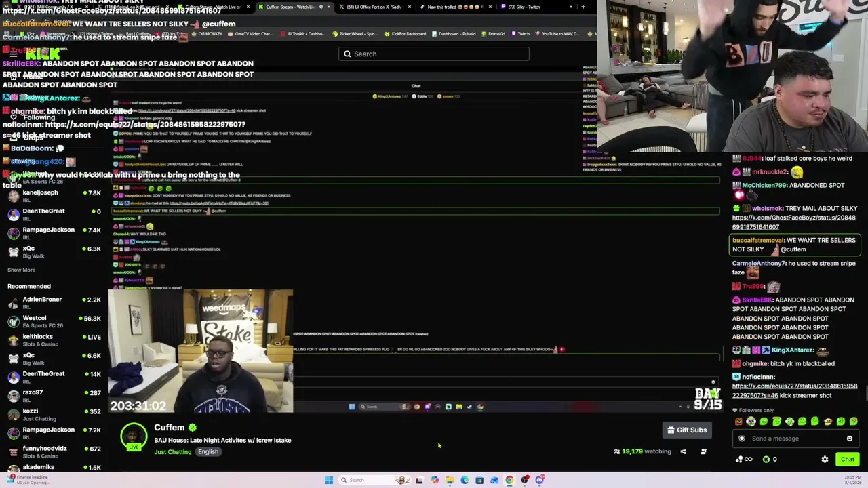Open funnyhoodvidz's recommended channel
The height and width of the screenshot is (488, 868).
point(54,452)
